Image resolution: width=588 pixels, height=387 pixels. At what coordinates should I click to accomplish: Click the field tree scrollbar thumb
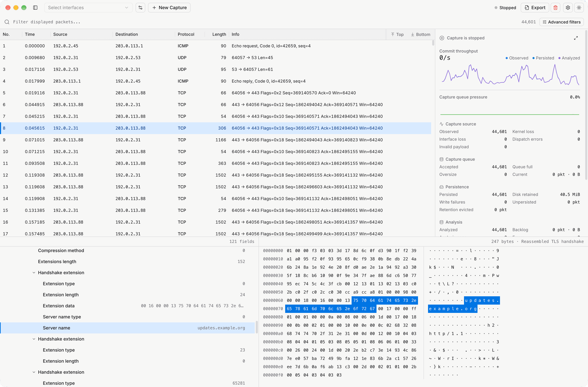pos(257,327)
